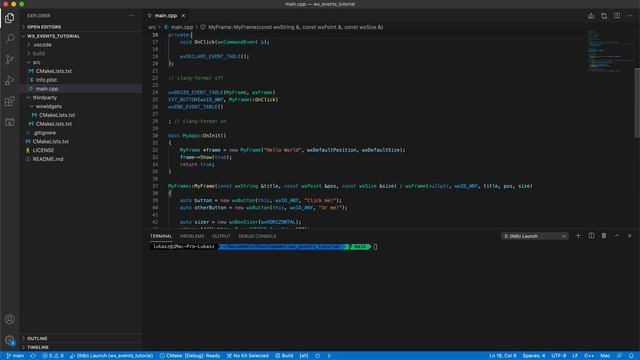Screen dimensions: 640x360
Task: Select the main.cpp editor tab
Action: click(x=166, y=16)
